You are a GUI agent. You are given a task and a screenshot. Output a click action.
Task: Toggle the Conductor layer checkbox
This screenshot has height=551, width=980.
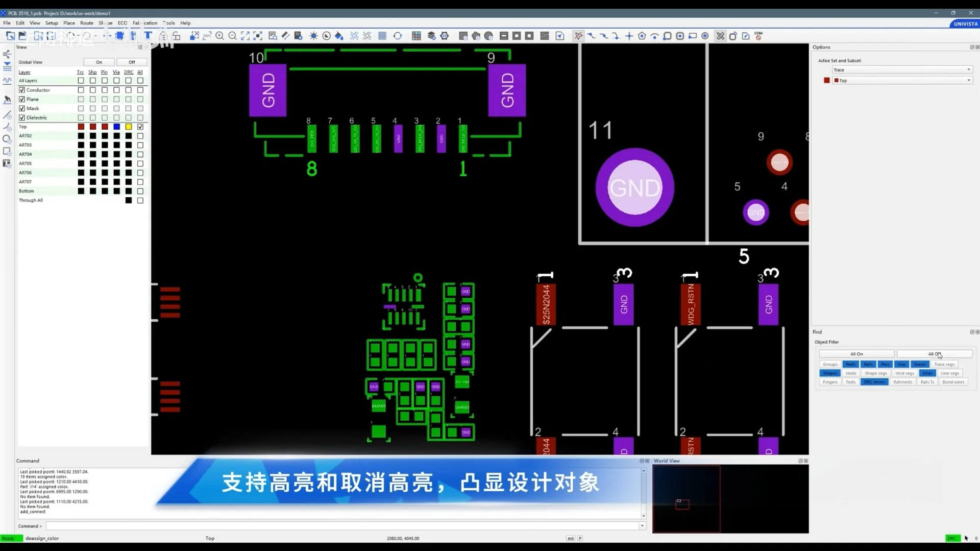point(22,90)
